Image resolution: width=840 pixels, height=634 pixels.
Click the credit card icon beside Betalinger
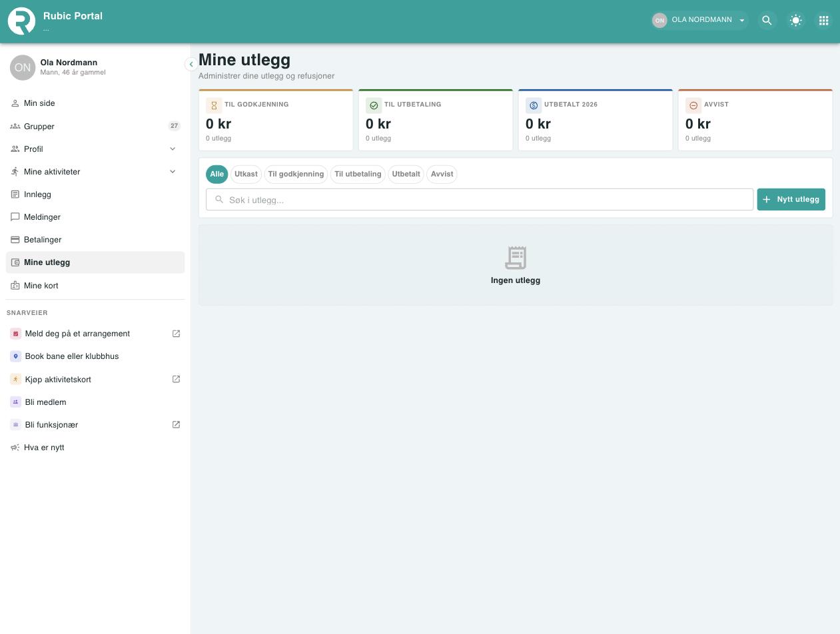(15, 240)
